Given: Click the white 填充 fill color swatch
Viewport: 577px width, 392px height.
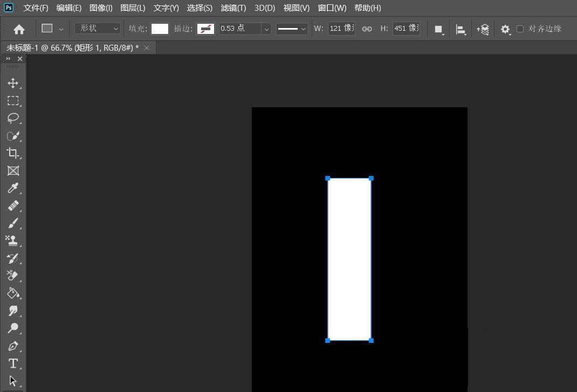Looking at the screenshot, I should tap(160, 29).
